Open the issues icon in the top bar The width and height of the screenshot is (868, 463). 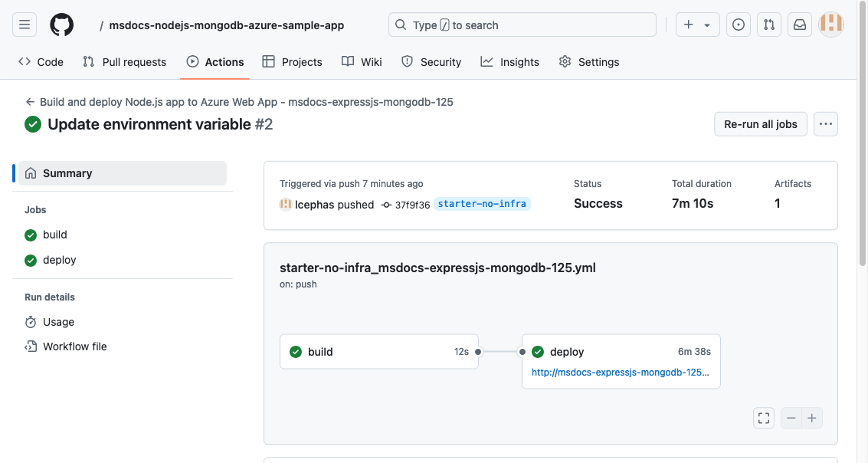click(738, 25)
